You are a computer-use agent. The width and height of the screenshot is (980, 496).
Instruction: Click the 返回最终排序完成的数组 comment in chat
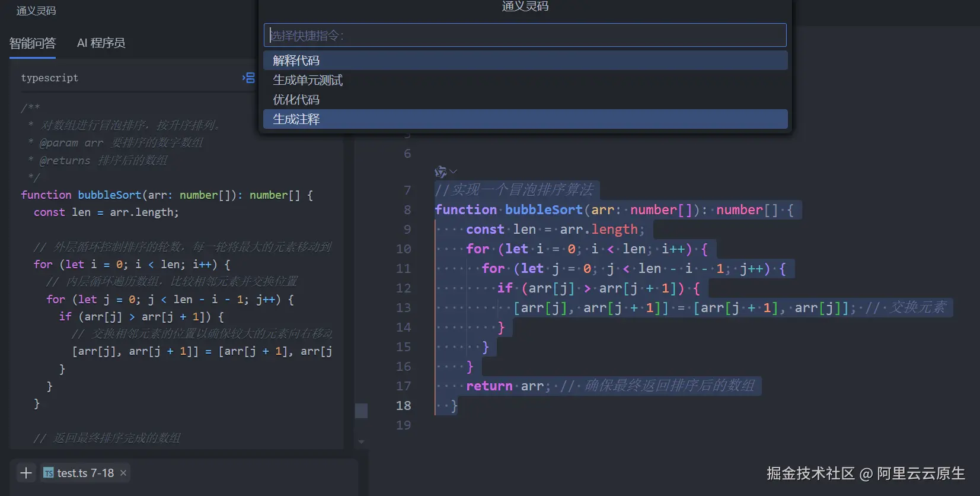107,438
